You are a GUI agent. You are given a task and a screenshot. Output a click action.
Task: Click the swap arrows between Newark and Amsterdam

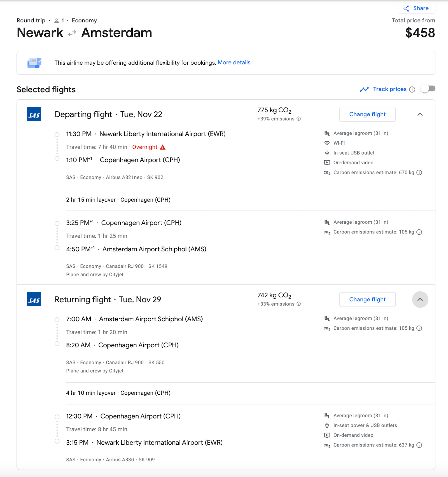coord(72,33)
